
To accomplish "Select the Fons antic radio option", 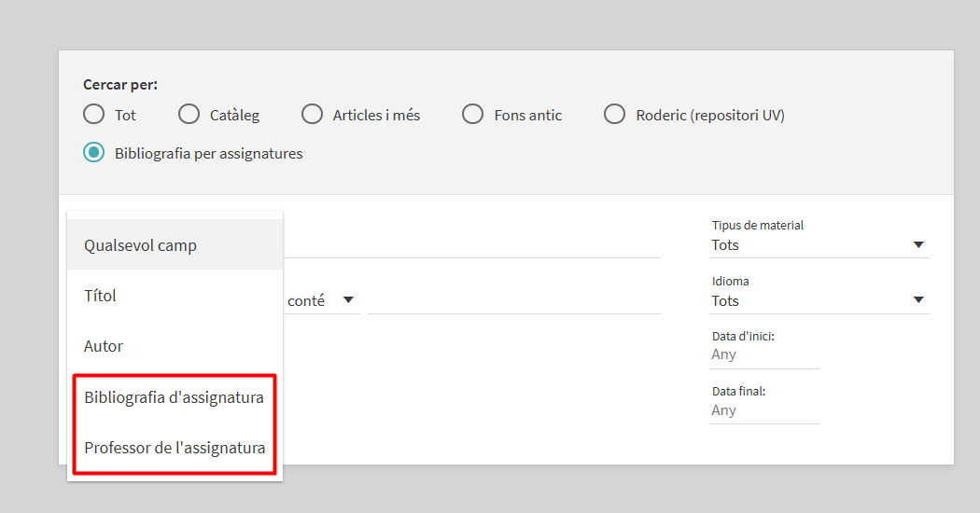I will (472, 115).
